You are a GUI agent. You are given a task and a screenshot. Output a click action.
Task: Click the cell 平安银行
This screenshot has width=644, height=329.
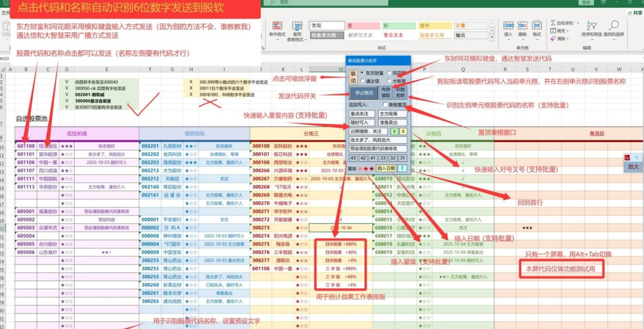coord(172,220)
